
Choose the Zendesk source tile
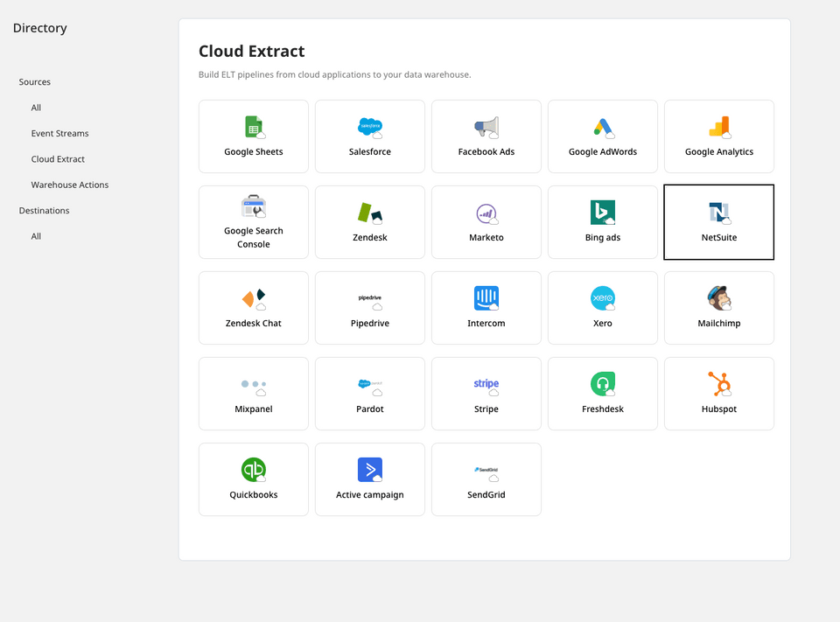369,222
